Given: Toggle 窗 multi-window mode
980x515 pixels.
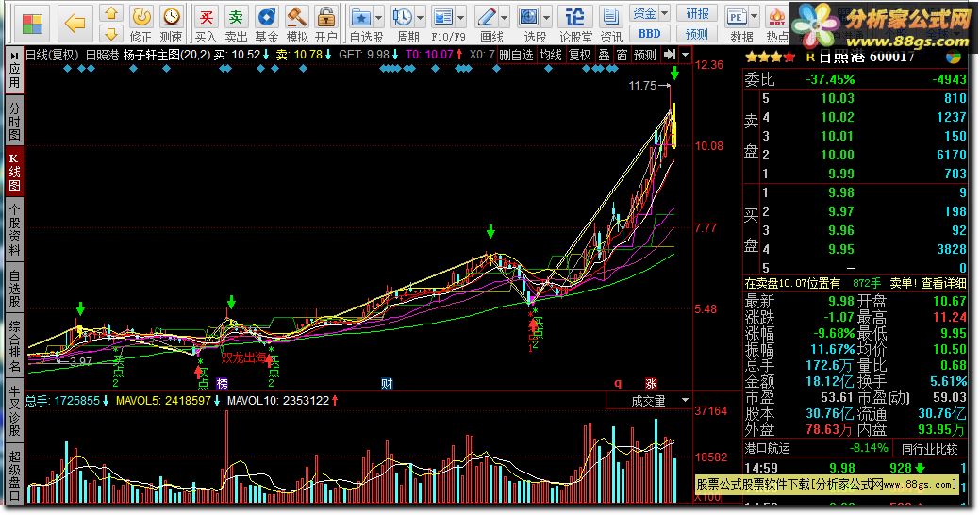Looking at the screenshot, I should coord(622,55).
